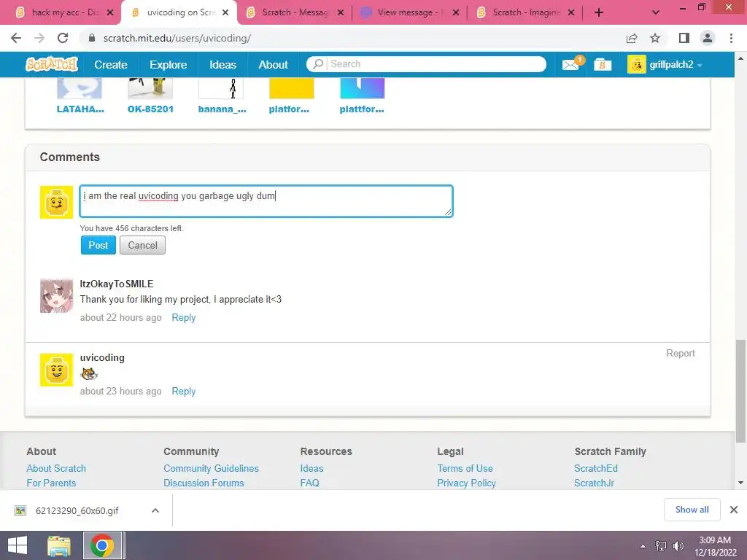Viewport: 747px width, 560px height.
Task: Open the About navbar item
Action: point(273,65)
